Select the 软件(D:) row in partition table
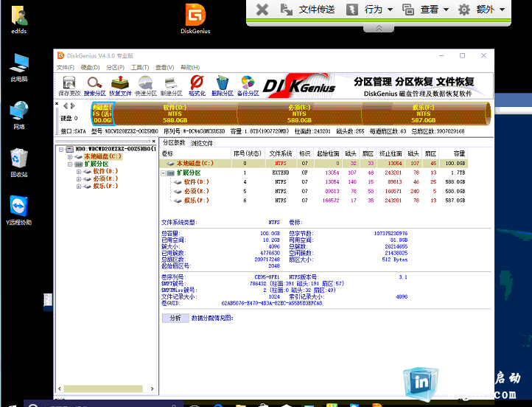Screen dimensions: 532x407 click(x=313, y=182)
